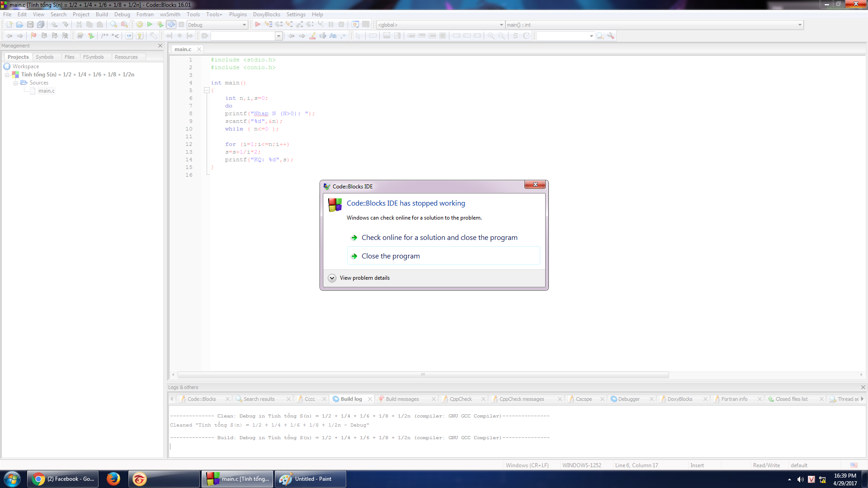Click the match case Aa icon
The height and width of the screenshot is (488, 868).
coord(333,36)
